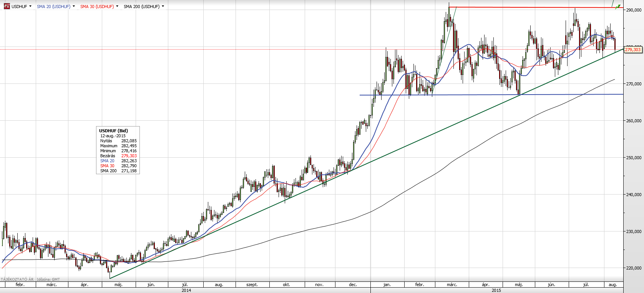Click the Időzóna: GMT timezone text
644x293 pixels.
pos(48,280)
